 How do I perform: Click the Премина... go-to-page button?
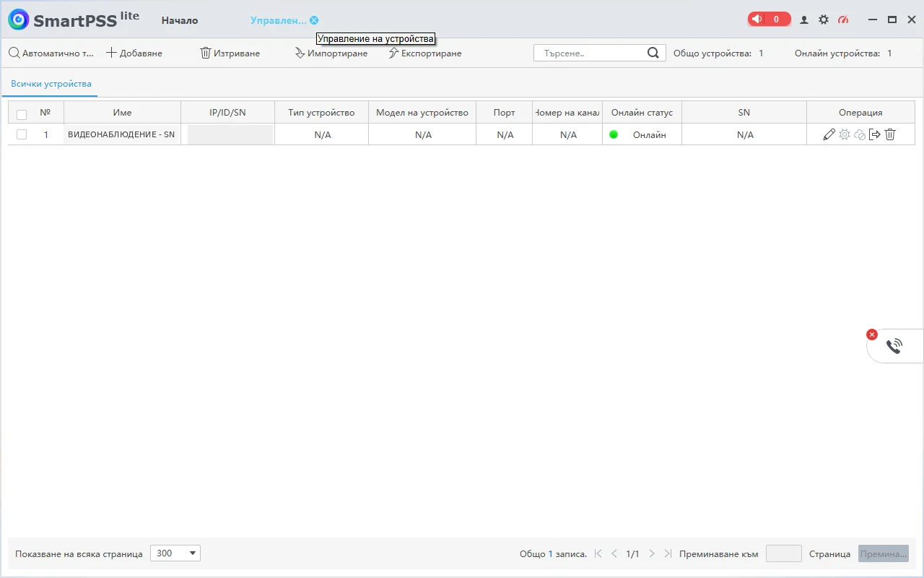pos(884,553)
